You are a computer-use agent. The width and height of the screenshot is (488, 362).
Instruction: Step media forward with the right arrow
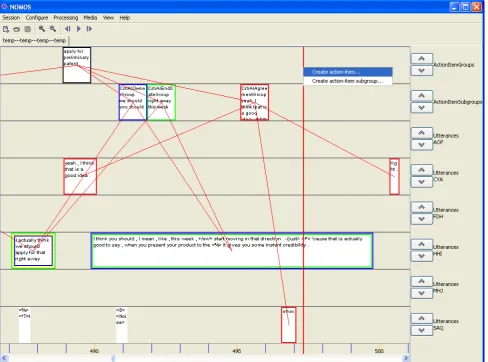click(89, 29)
